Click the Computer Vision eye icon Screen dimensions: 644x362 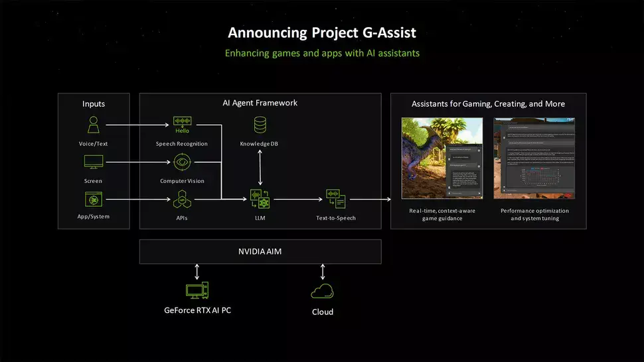pyautogui.click(x=182, y=162)
